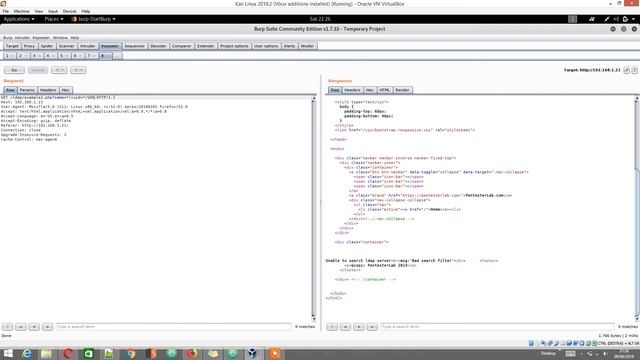The height and width of the screenshot is (360, 640).
Task: Switch response view to HTML tab
Action: pyautogui.click(x=384, y=90)
